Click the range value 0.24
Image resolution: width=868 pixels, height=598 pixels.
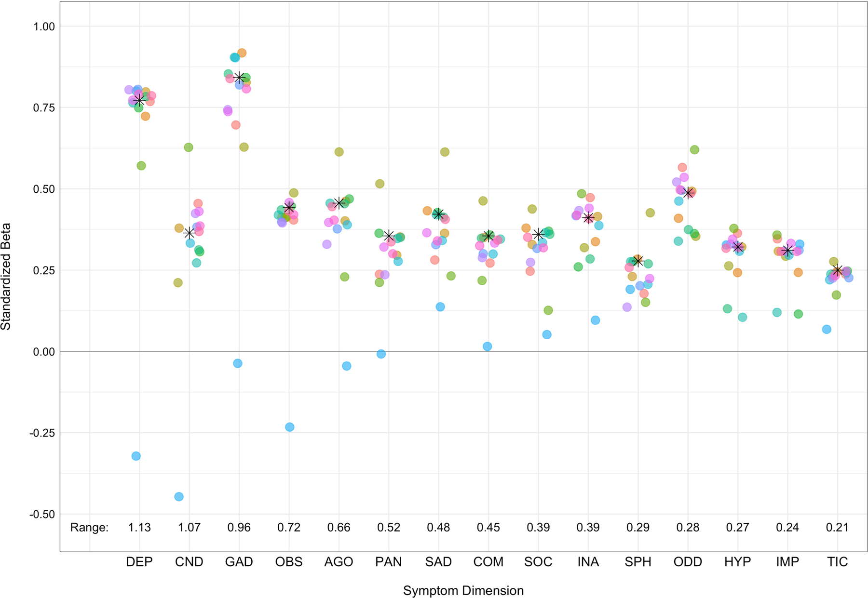787,528
